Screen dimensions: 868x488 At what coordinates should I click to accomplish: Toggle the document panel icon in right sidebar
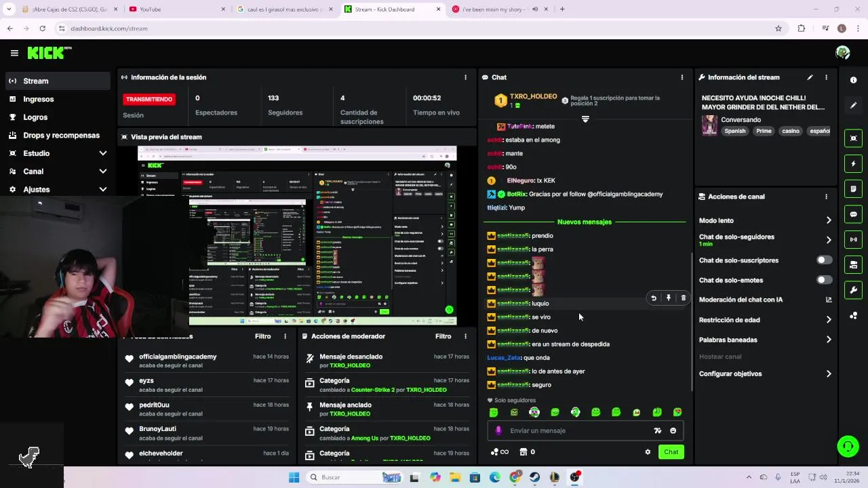[854, 188]
